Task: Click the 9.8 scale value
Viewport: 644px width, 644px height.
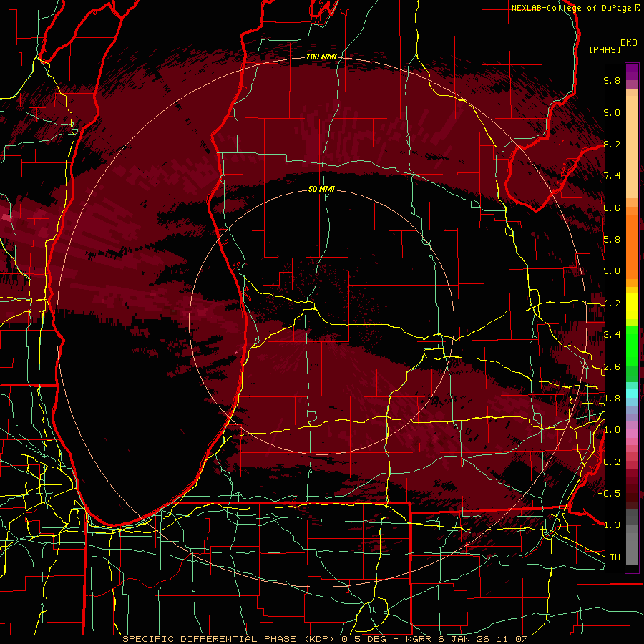Action: pyautogui.click(x=612, y=80)
